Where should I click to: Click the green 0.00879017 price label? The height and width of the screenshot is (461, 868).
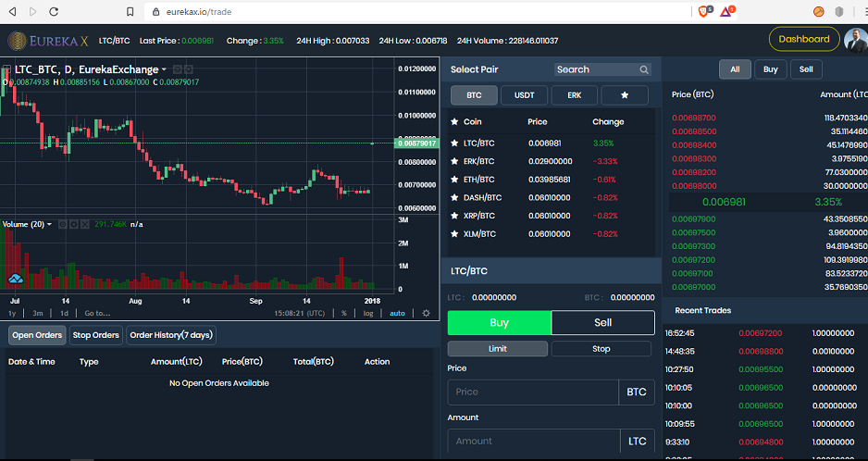pyautogui.click(x=416, y=143)
